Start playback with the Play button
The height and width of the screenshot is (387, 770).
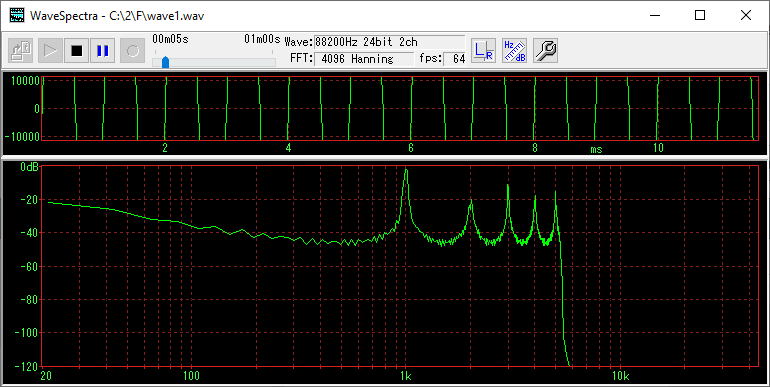point(50,51)
